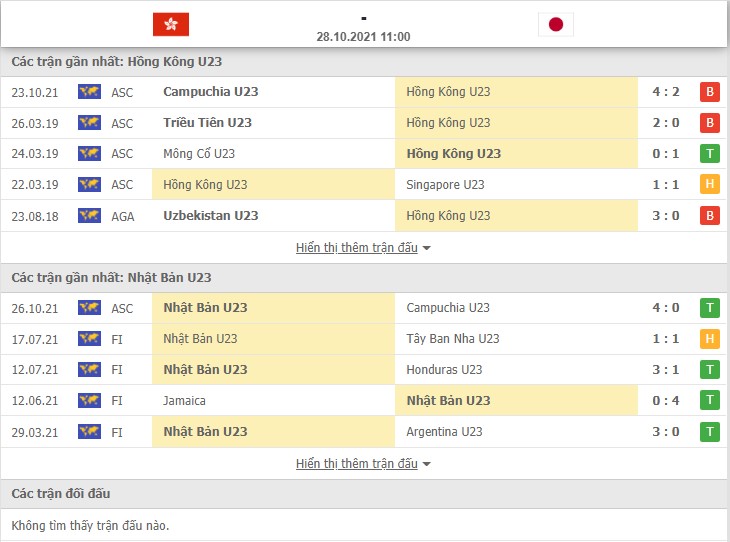Click the world map icon on 23.08.18 row

pos(89,216)
